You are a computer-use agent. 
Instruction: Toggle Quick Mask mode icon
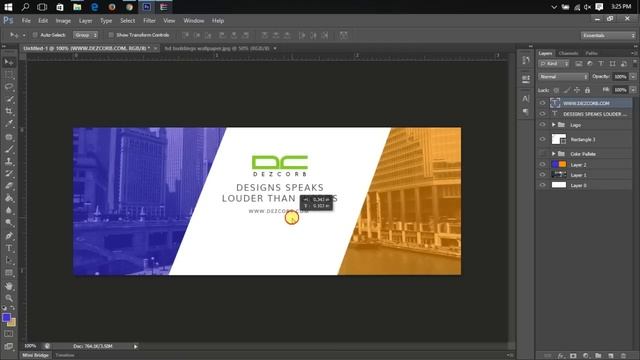[x=9, y=334]
